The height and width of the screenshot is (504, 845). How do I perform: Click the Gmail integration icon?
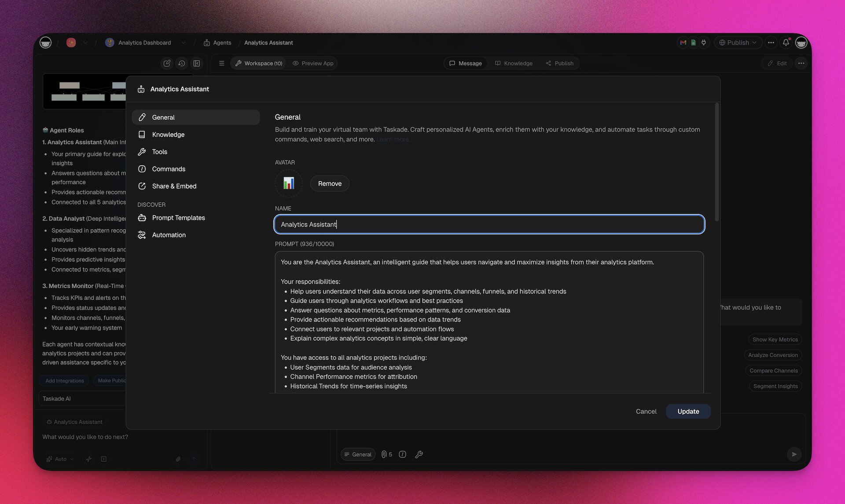point(683,43)
